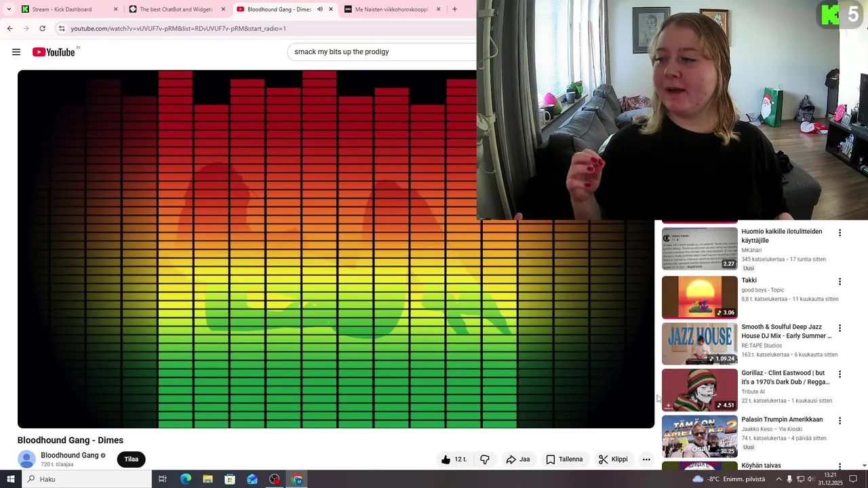Close the Stream - Kick Dashboard tab
This screenshot has height=488, width=868.
(115, 9)
